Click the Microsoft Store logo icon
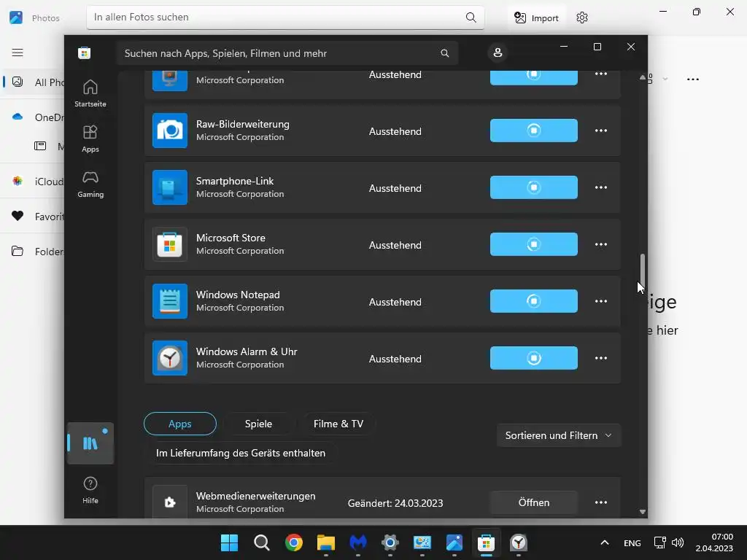Screen dimensions: 747x560 [85, 52]
